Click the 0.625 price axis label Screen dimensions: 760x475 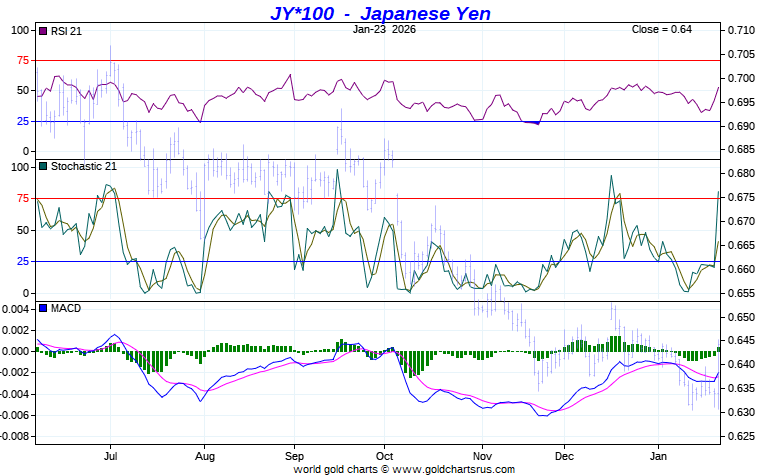click(740, 437)
